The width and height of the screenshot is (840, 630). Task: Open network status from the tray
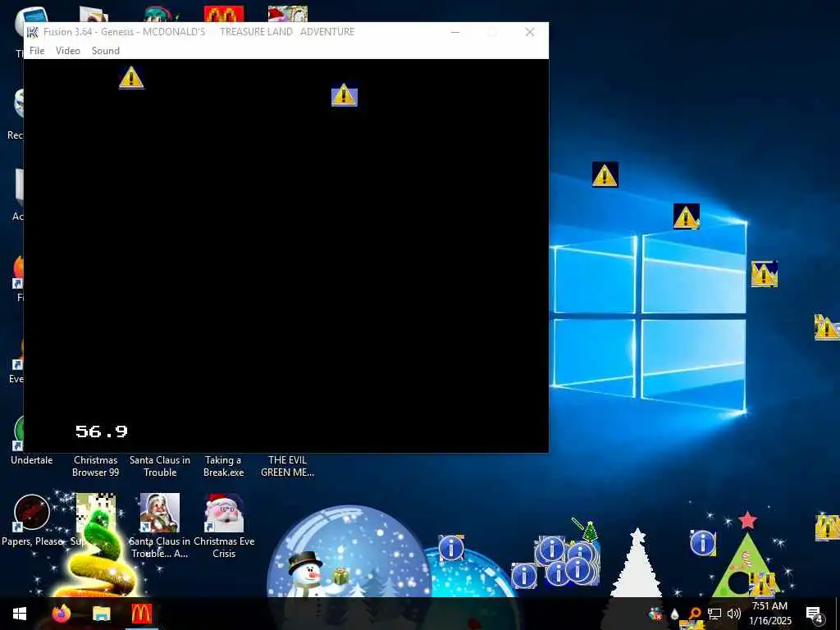click(x=714, y=614)
